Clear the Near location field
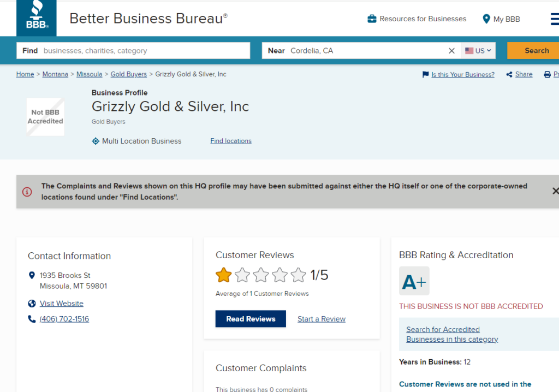This screenshot has width=559, height=392. [451, 51]
